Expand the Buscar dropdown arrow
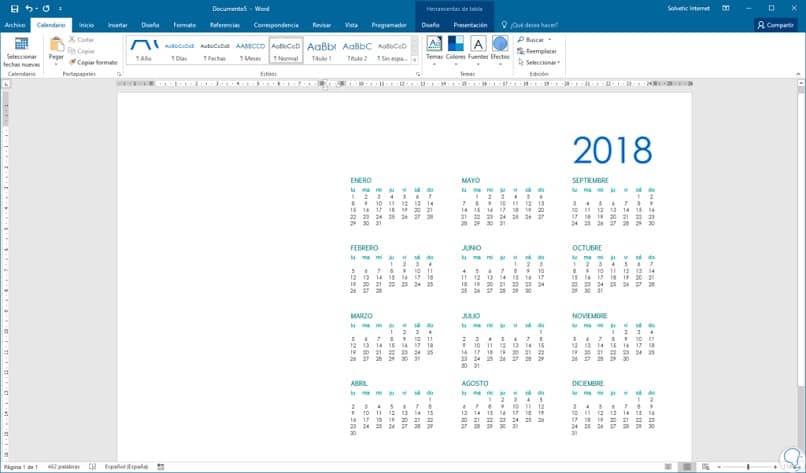Viewport: 806px width, 473px height. (x=549, y=40)
